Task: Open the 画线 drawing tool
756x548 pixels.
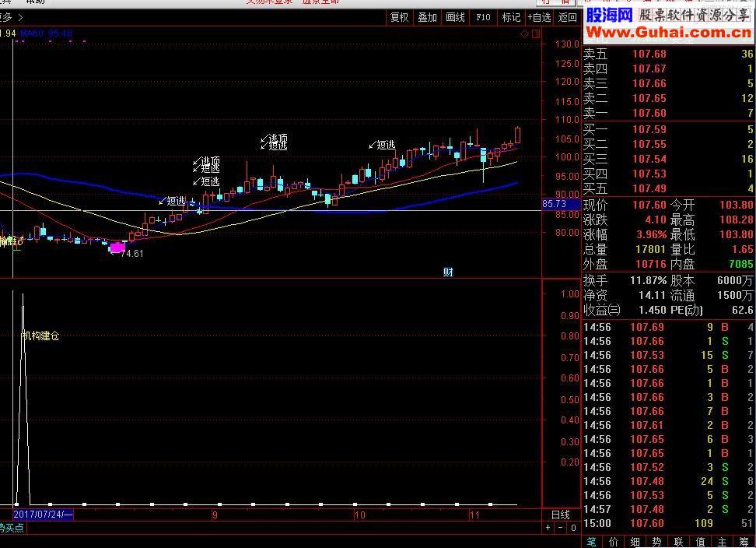Action: 455,17
